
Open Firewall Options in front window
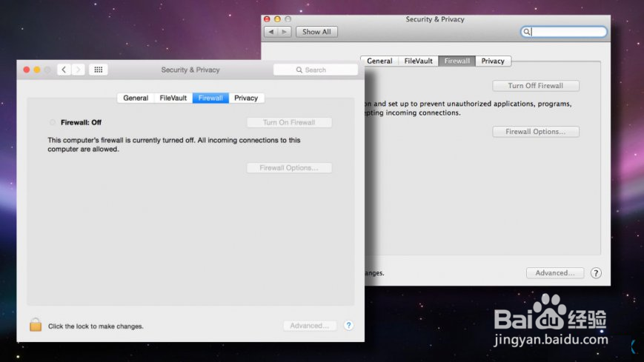pos(289,168)
